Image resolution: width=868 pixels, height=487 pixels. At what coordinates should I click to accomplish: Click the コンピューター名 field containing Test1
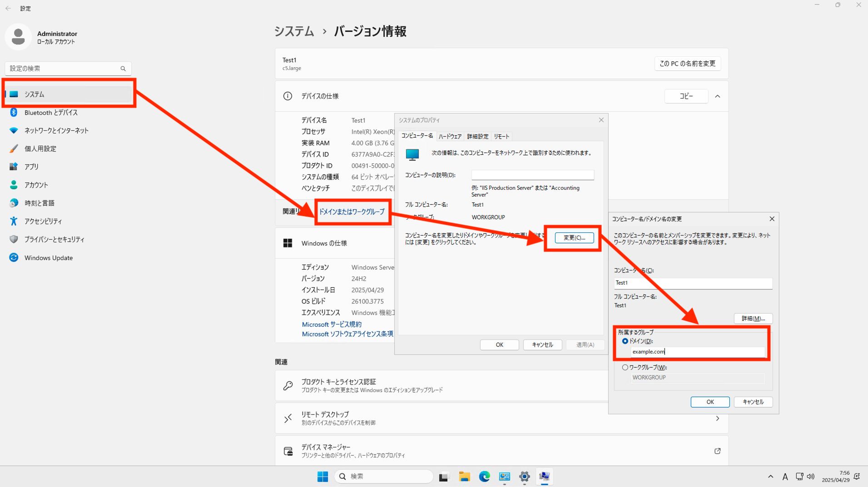click(693, 283)
